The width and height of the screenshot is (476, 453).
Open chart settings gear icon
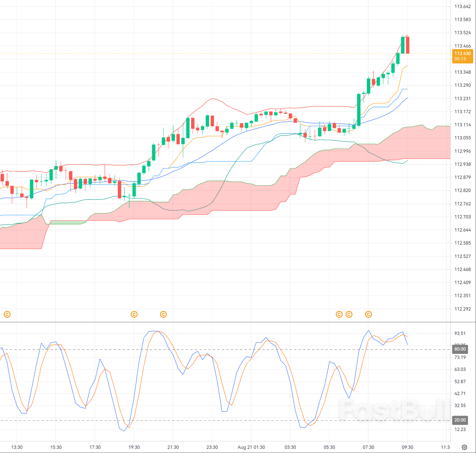[464, 447]
